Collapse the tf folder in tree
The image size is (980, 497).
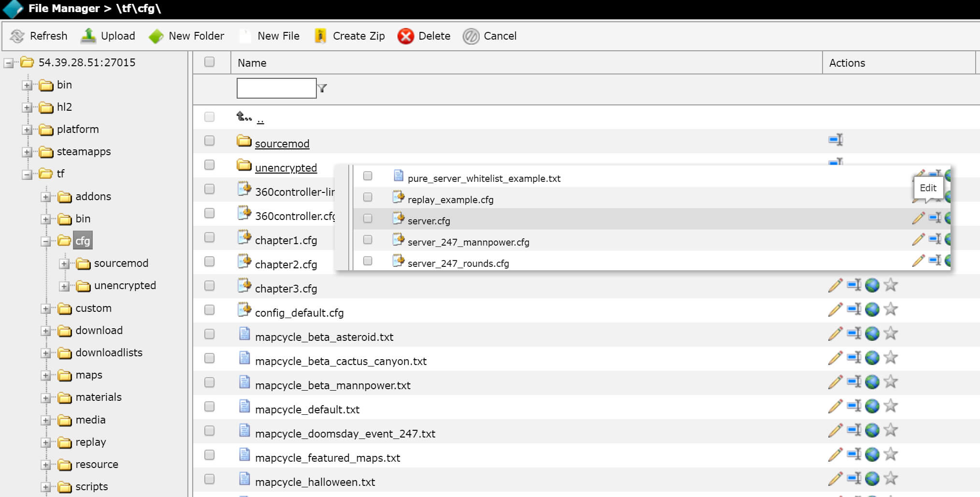tap(27, 174)
